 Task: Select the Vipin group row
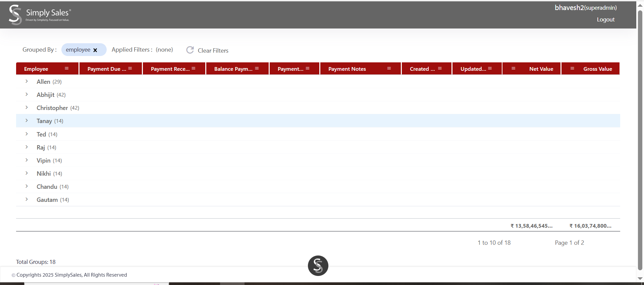coord(44,160)
